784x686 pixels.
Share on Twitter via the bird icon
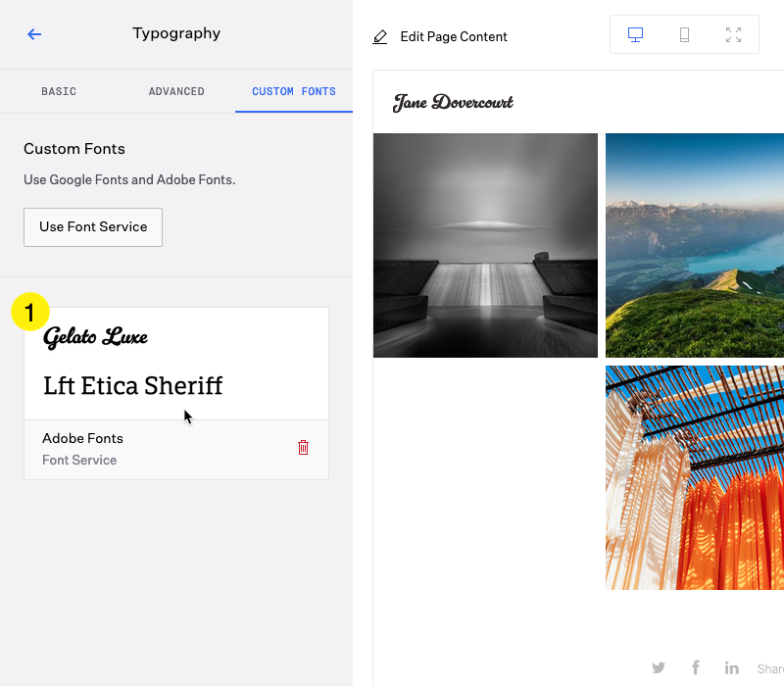659,667
